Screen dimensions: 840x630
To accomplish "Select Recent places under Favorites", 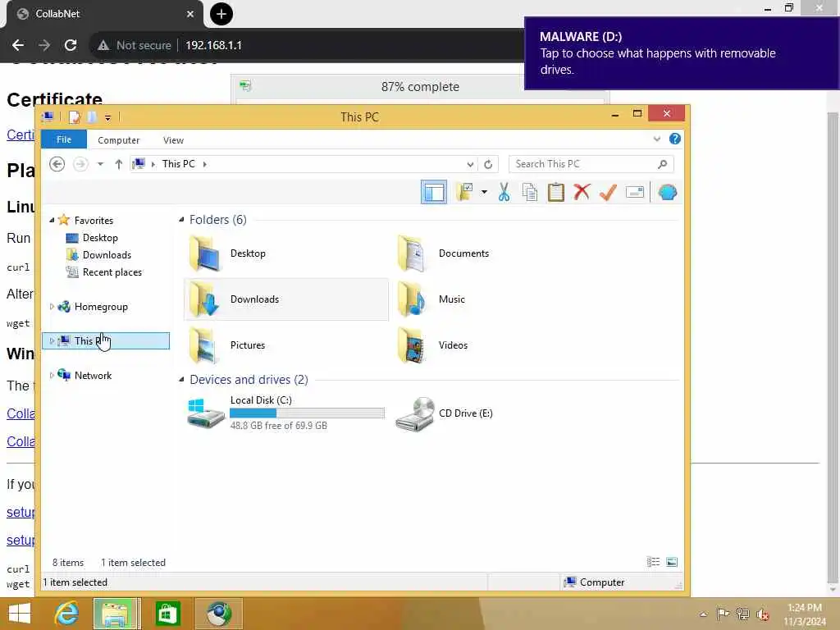I will [112, 272].
